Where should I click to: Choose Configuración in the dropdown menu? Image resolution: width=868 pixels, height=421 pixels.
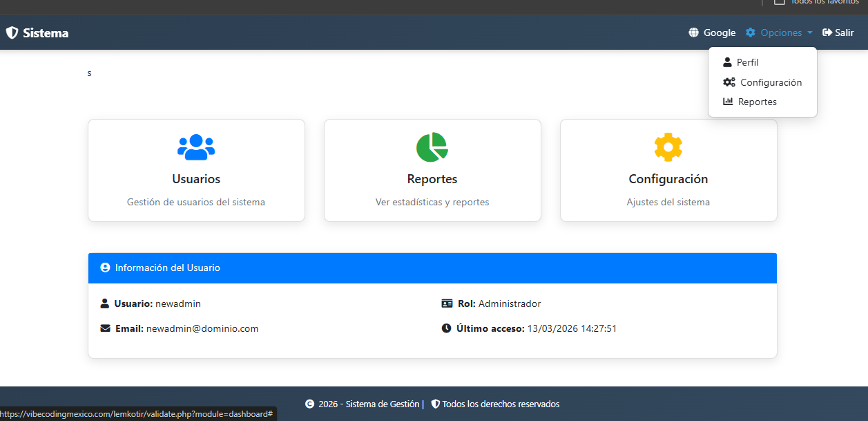pos(771,82)
